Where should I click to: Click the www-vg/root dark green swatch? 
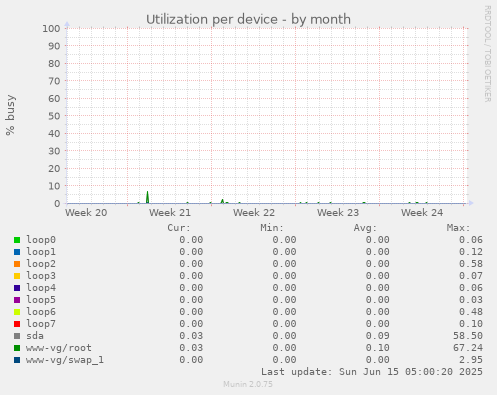17,348
